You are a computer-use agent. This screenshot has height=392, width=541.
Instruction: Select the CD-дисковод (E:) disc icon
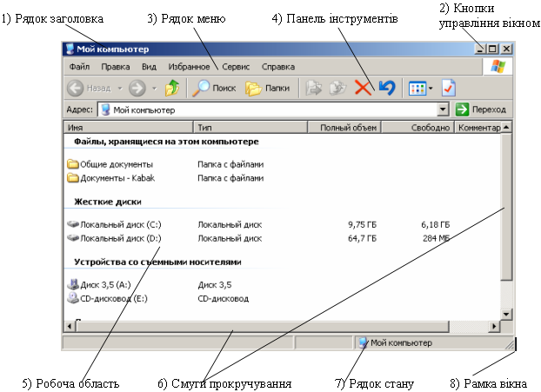(x=73, y=298)
